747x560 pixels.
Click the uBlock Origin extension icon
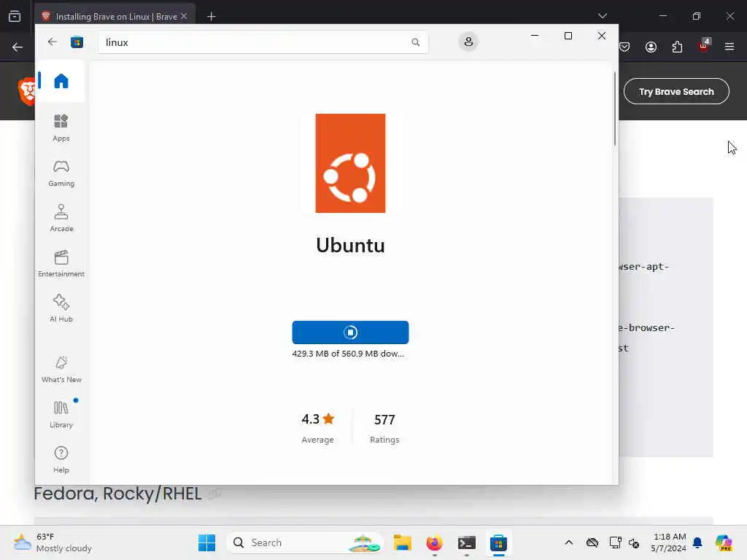(704, 46)
